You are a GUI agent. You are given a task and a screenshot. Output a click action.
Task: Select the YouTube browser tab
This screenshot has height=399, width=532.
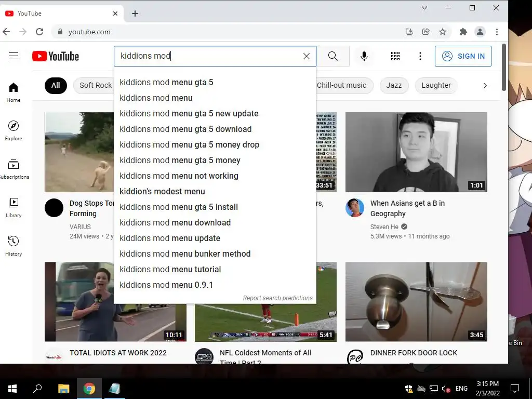tap(62, 14)
